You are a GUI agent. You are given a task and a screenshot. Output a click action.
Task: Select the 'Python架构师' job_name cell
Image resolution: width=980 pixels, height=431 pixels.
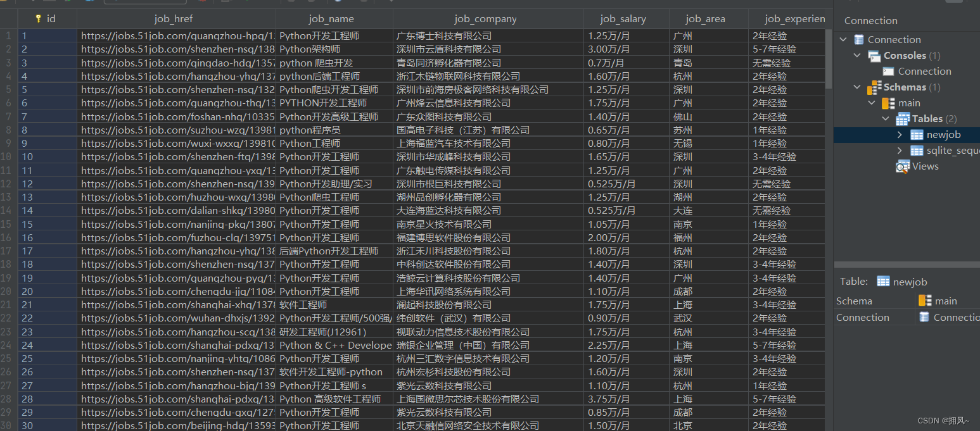point(334,49)
